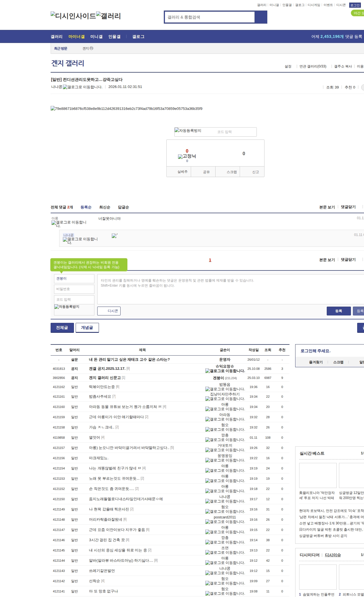Click the 디시인사이드 logo

coord(73,16)
